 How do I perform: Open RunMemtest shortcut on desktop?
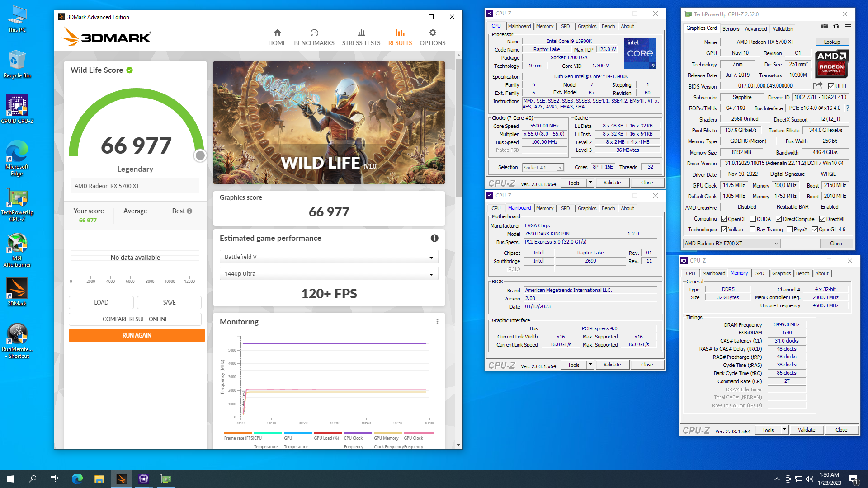pos(17,341)
